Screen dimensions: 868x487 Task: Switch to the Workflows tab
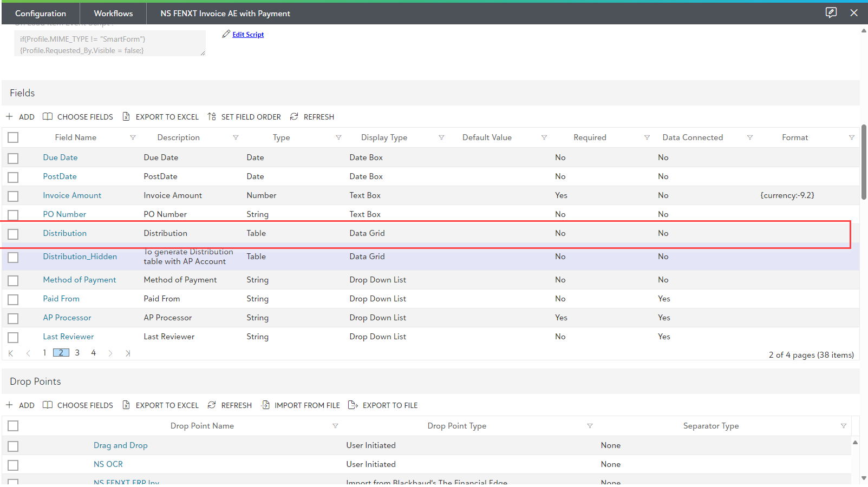[x=113, y=14]
